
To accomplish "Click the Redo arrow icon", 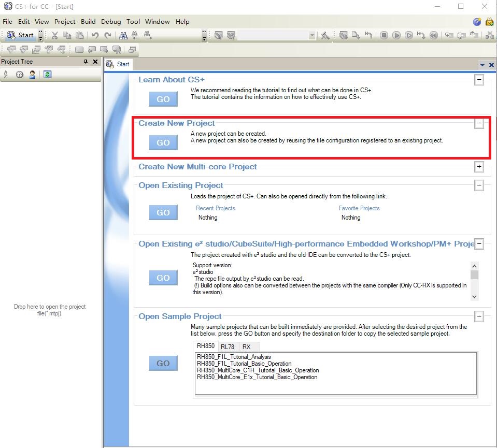I will pos(108,35).
